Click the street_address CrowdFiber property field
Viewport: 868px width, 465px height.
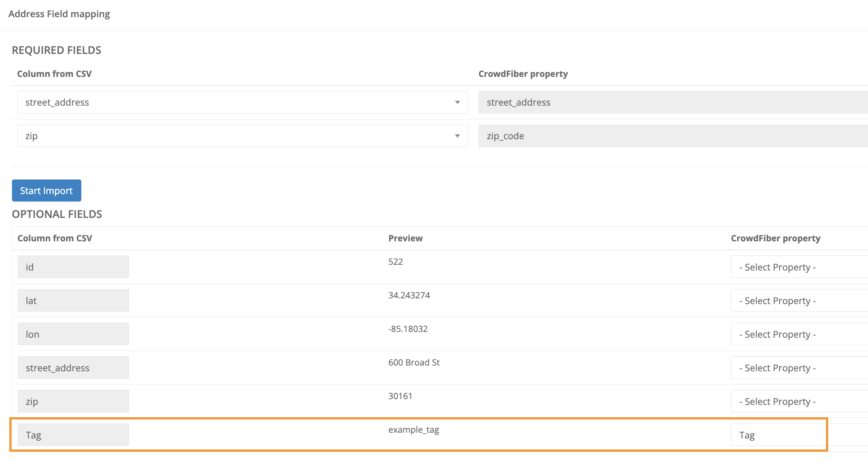coord(672,103)
